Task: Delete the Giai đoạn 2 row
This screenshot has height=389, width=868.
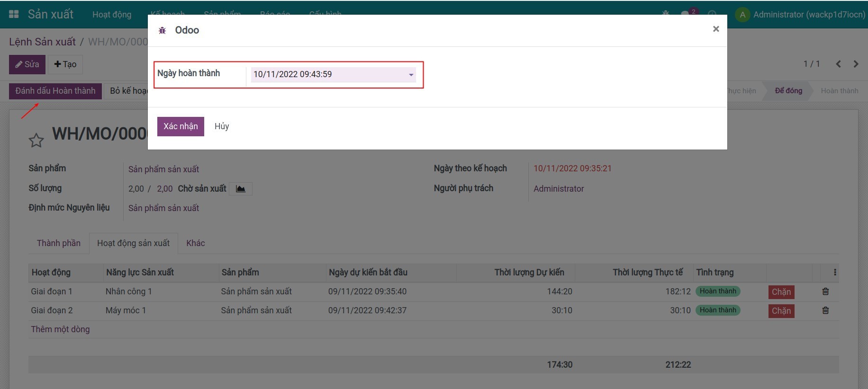Action: coord(825,310)
